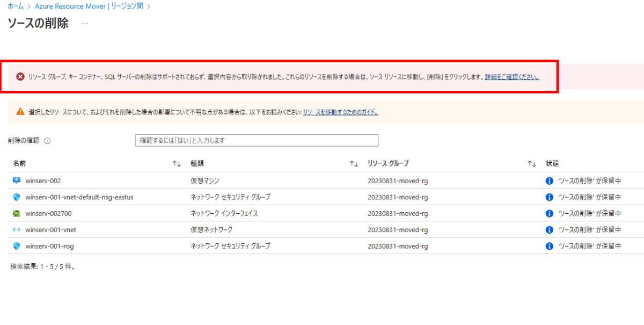
Task: Sort by 種類 column arrows
Action: point(354,163)
